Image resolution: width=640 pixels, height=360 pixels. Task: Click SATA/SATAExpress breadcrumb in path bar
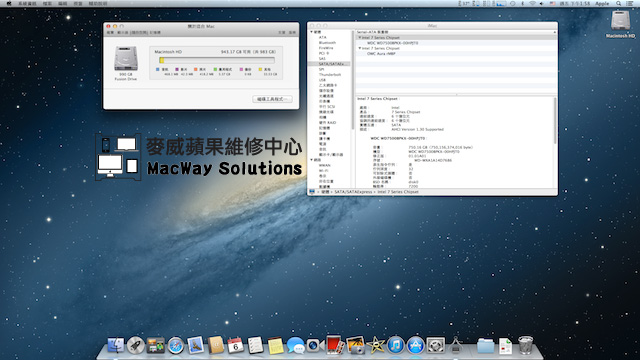tap(353, 192)
